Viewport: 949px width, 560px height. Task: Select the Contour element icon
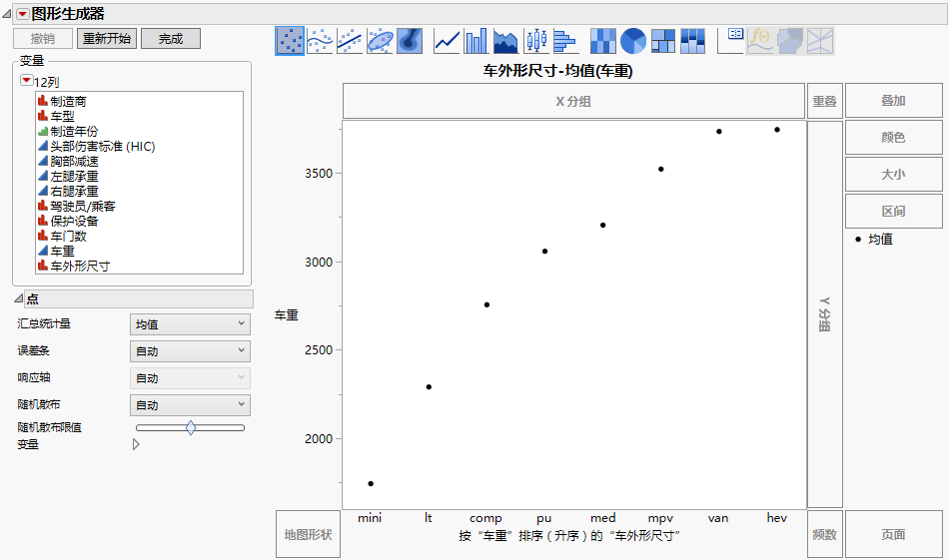(410, 41)
